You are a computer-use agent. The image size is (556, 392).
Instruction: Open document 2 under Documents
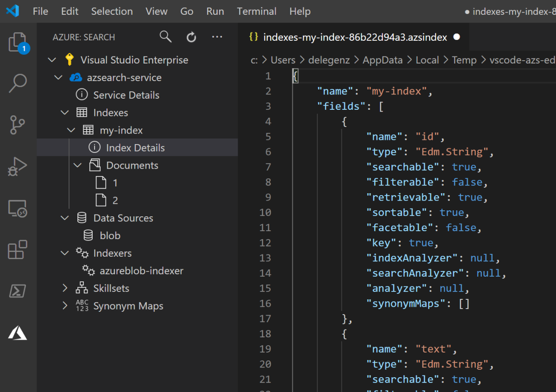coord(115,201)
